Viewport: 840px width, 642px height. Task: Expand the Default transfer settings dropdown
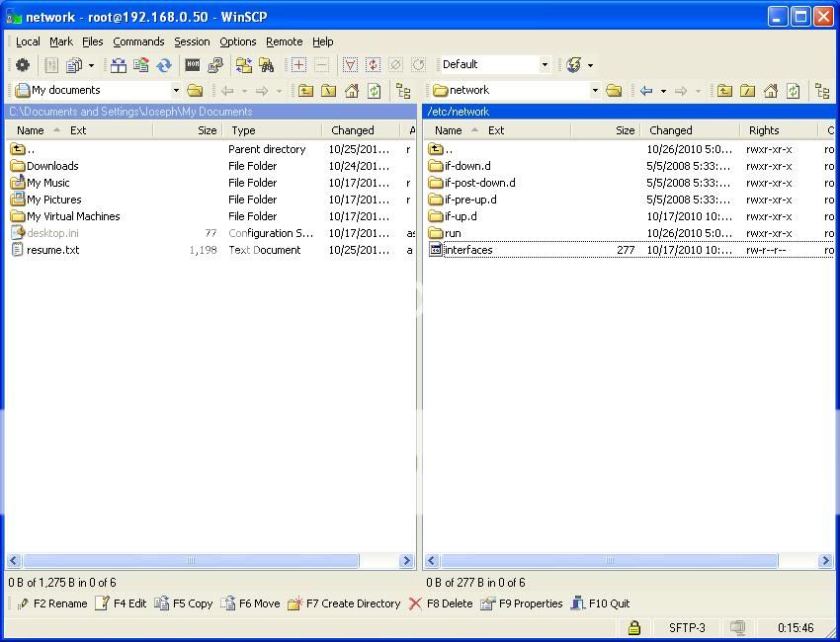click(x=544, y=65)
